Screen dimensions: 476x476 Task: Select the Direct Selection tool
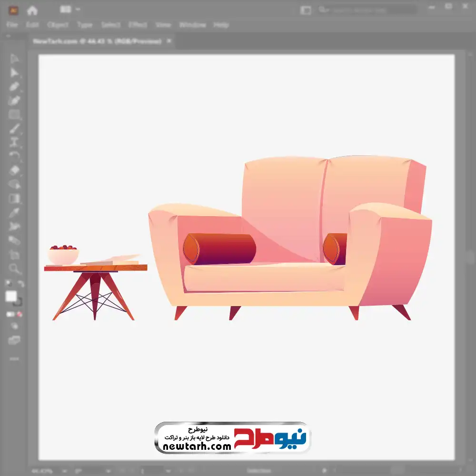[x=14, y=72]
